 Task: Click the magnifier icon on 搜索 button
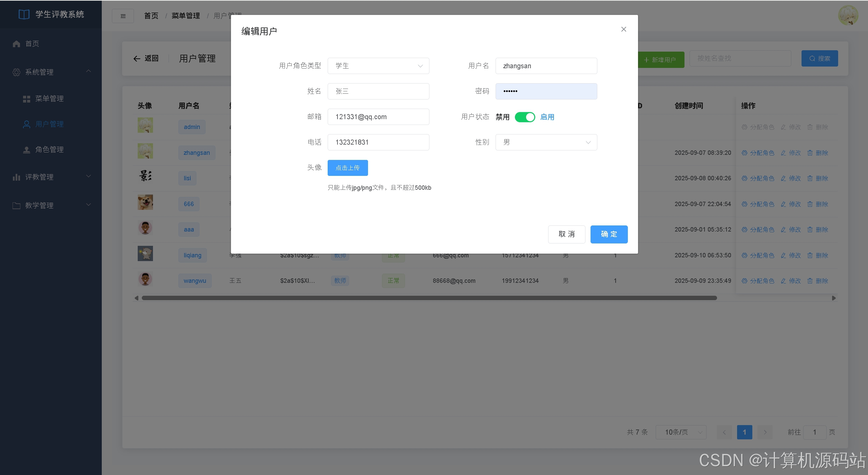[x=812, y=59]
